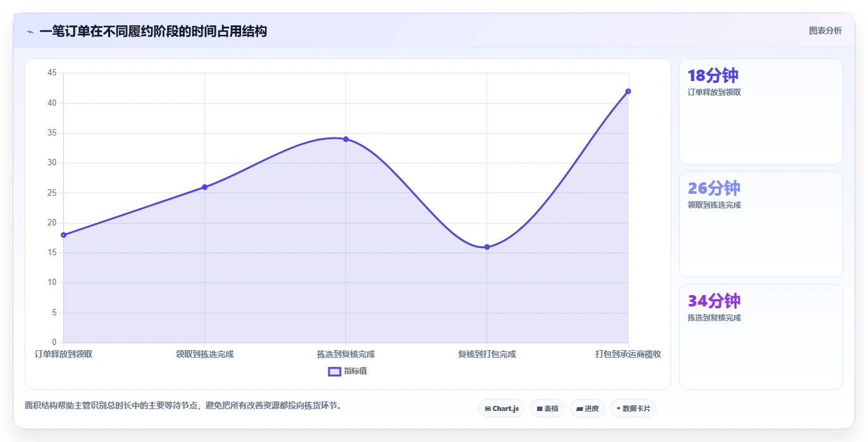
Task: Click the 图表分析 label in header
Action: [825, 30]
